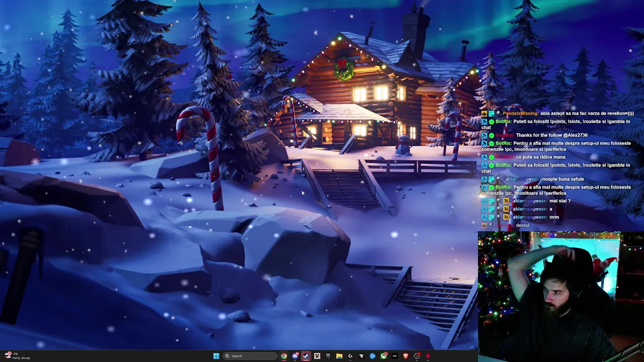
Task: Click chat message 'Thanks for the follow @Alex2736'
Action: coord(551,135)
